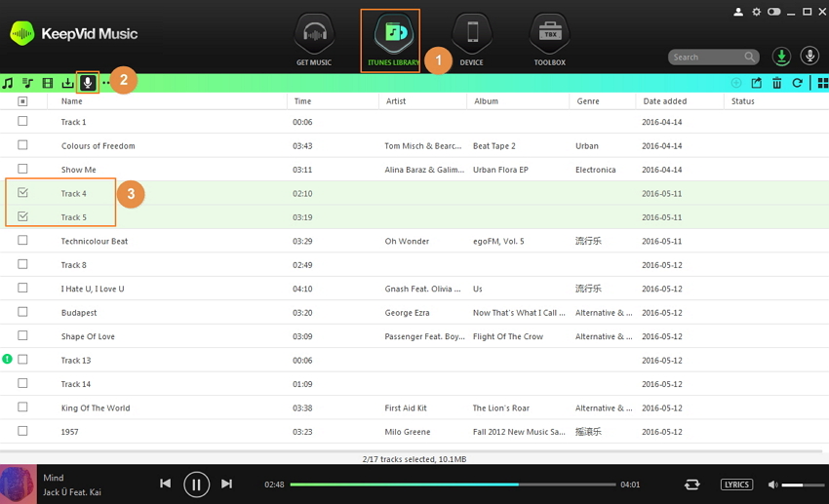Show the playlist view icon in toolbar
The image size is (829, 504).
pos(27,83)
